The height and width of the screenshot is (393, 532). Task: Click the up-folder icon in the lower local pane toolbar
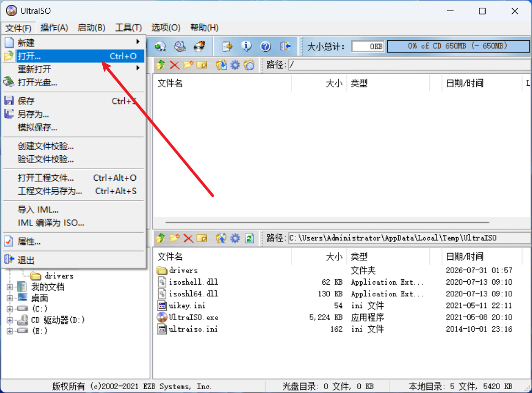click(161, 238)
